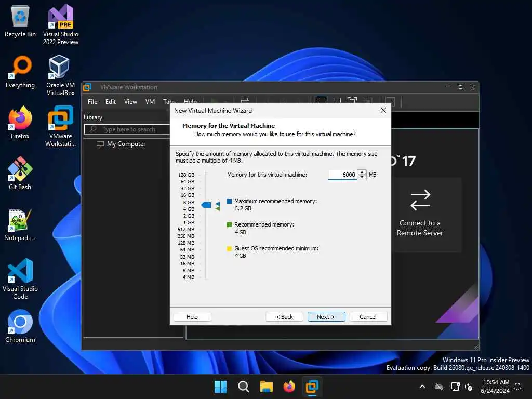This screenshot has height=399, width=532.
Task: Select My Computer in the Library tree
Action: [x=121, y=144]
